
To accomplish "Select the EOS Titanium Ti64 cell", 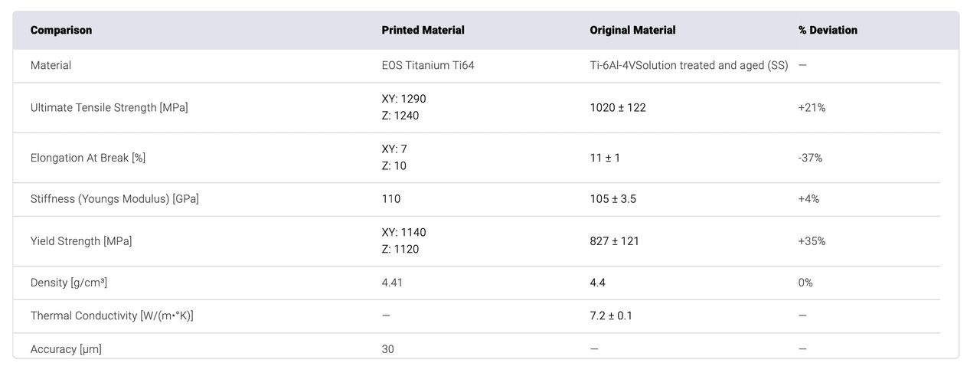I will 428,66.
